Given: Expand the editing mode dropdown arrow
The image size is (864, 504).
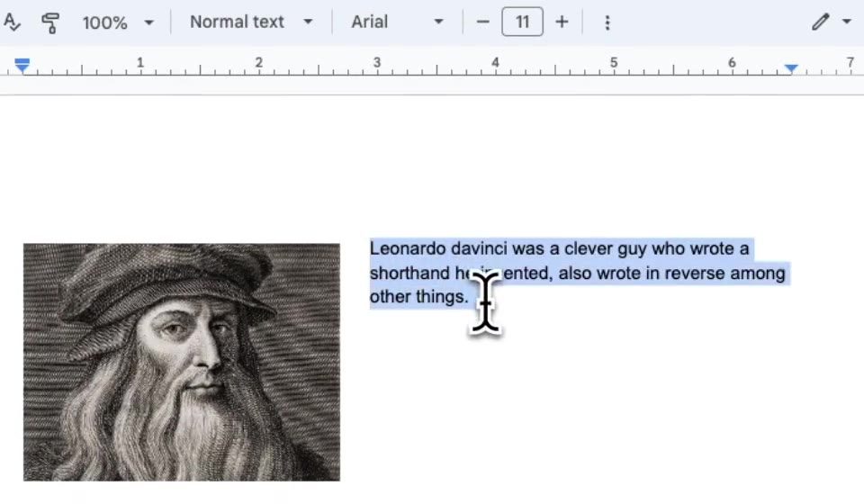Looking at the screenshot, I should tap(847, 22).
